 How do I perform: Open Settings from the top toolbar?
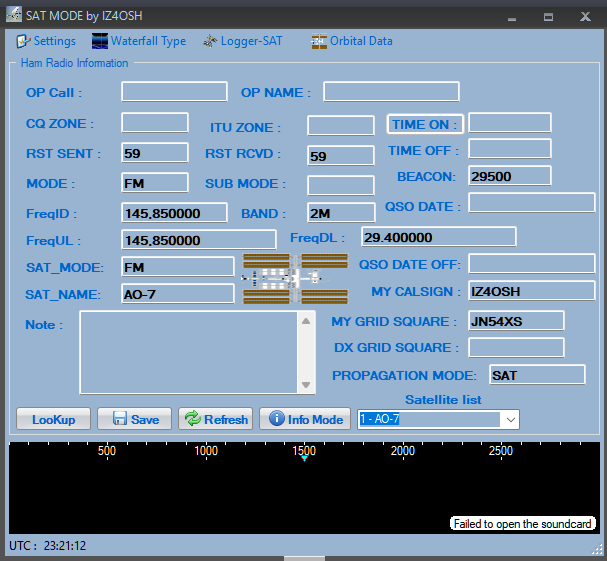tap(46, 41)
